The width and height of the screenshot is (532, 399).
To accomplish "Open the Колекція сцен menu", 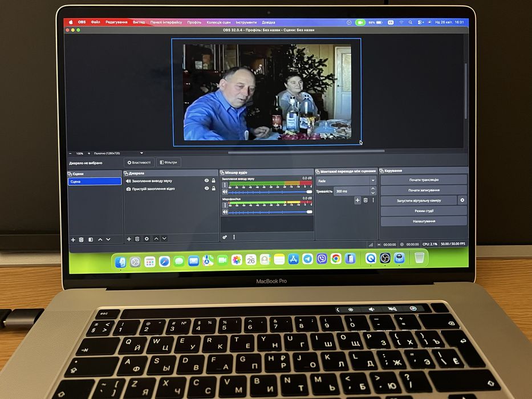I will point(218,22).
